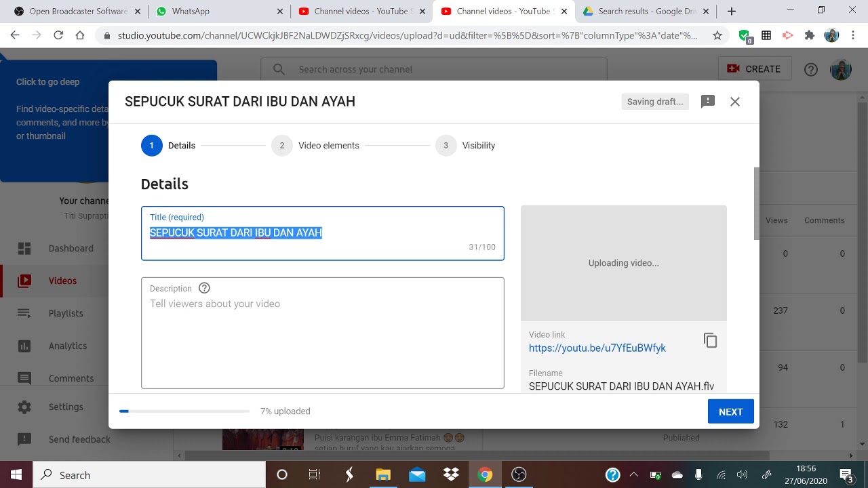Click the CREATE button
This screenshot has height=488, width=868.
(x=754, y=69)
